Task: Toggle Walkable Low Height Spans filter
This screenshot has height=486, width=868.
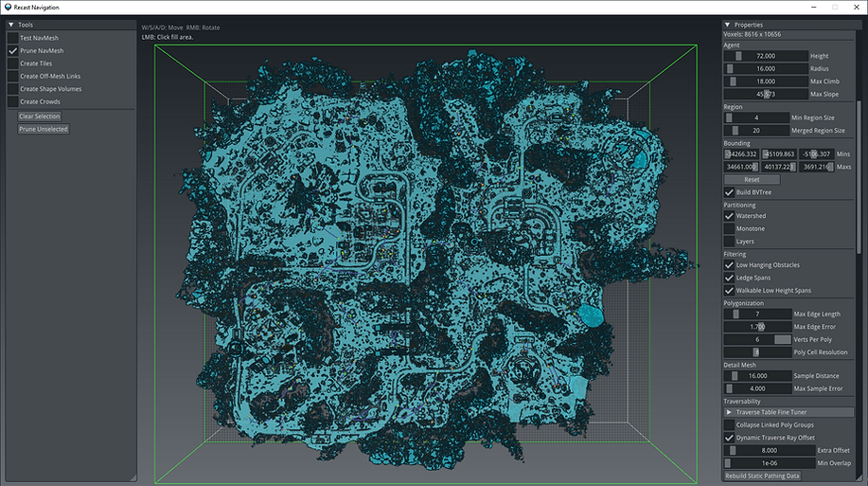Action: coord(729,291)
